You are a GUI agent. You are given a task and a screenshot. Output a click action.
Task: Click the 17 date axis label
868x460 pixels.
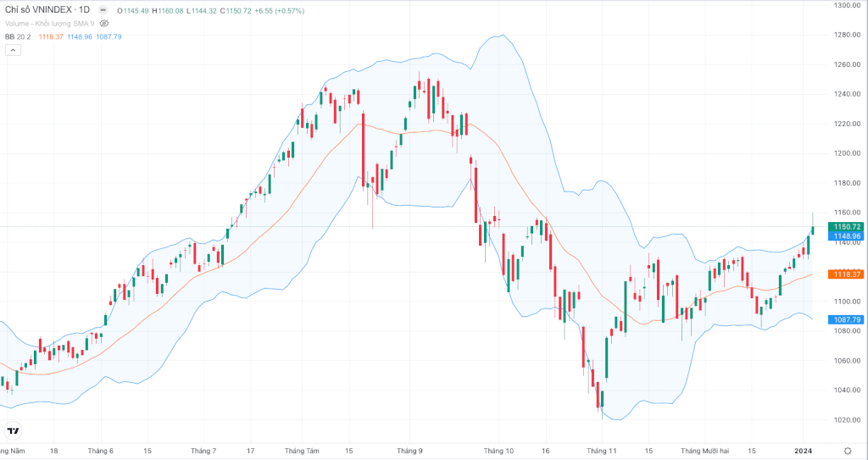tap(250, 452)
